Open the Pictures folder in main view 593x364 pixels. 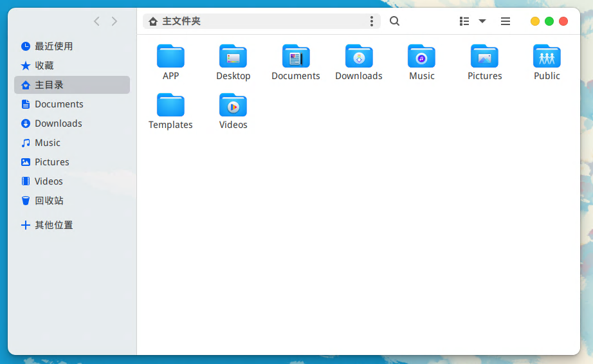[484, 62]
